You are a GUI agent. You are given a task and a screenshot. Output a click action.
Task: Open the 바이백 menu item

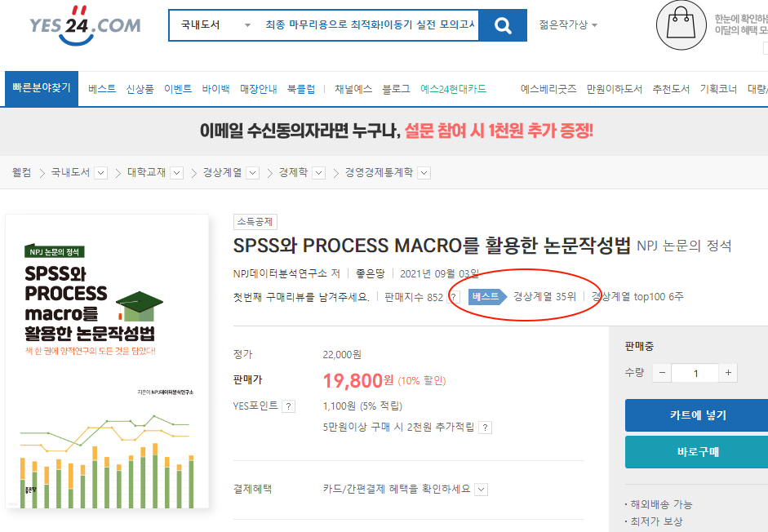click(x=216, y=89)
